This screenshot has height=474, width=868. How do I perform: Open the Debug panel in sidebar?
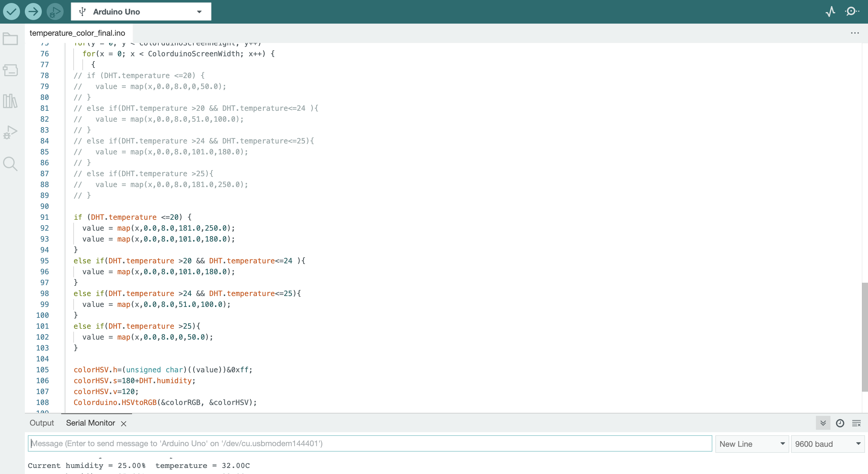10,132
